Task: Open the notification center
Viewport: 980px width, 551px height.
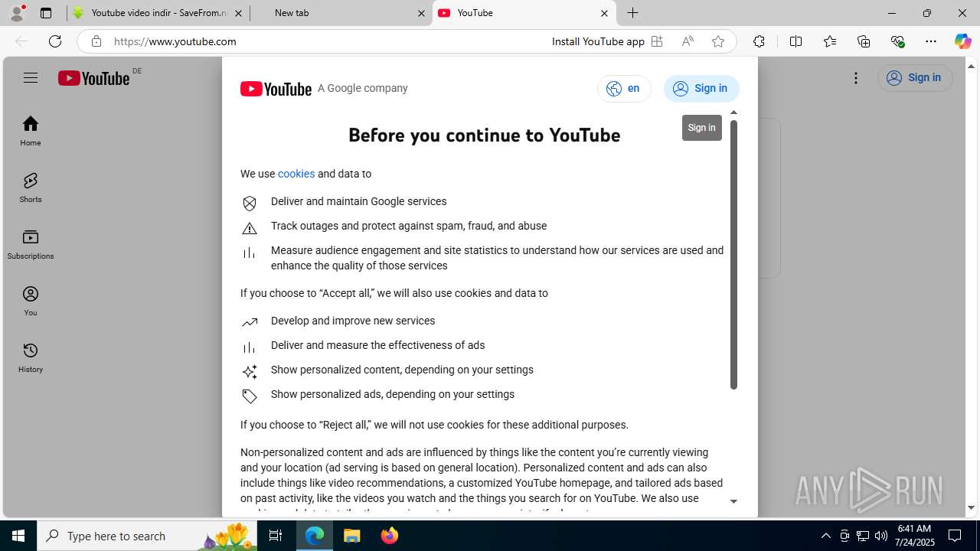Action: (x=955, y=536)
